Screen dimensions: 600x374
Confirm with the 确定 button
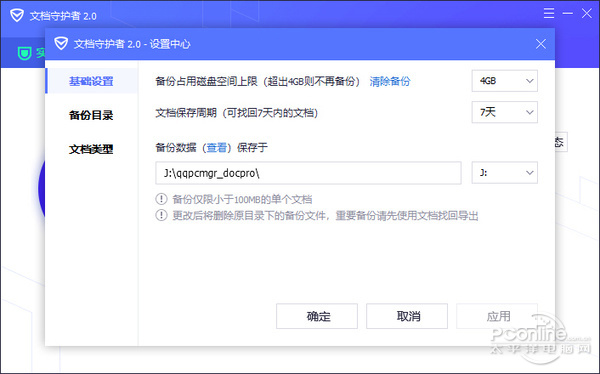[317, 316]
